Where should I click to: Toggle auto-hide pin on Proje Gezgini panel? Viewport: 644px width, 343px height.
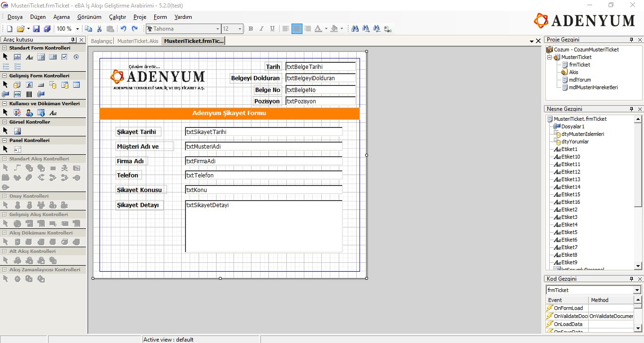(x=631, y=40)
